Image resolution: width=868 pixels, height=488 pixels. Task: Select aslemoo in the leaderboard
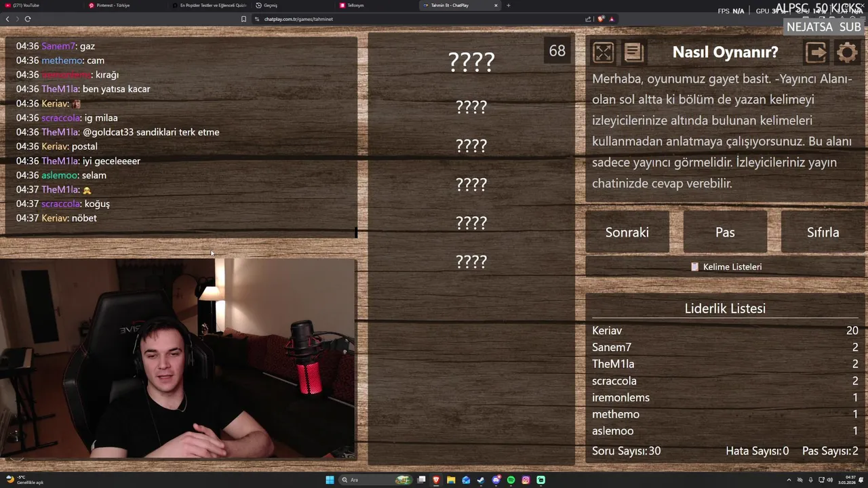click(612, 431)
